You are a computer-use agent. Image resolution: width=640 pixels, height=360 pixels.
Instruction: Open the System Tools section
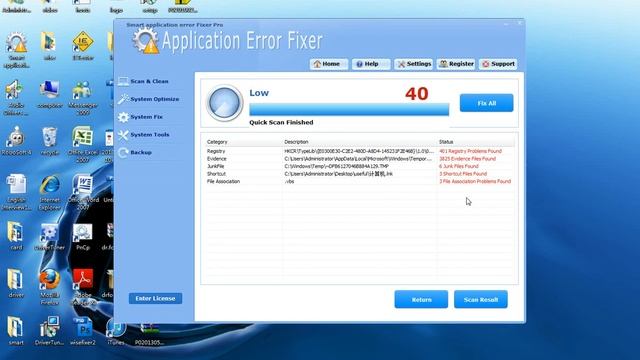pyautogui.click(x=144, y=135)
